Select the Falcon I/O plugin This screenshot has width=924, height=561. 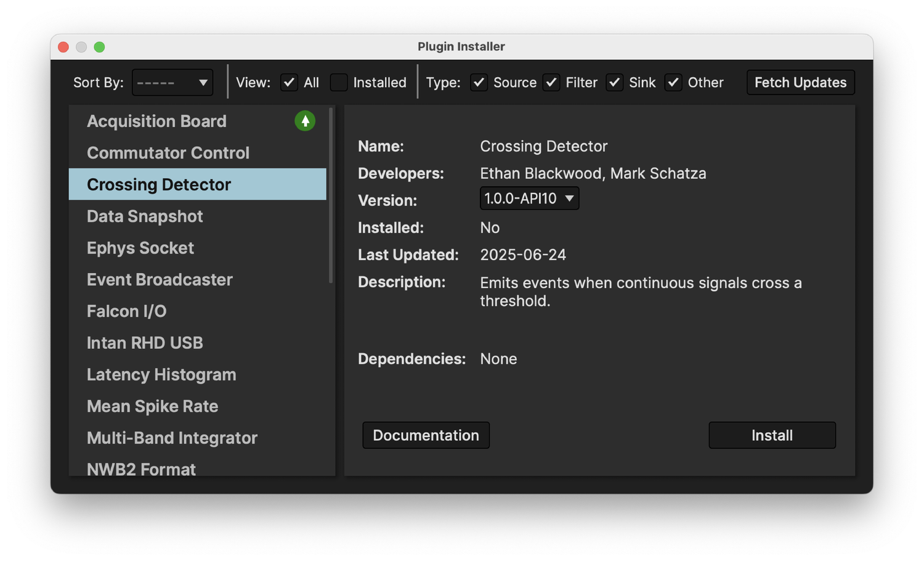pyautogui.click(x=127, y=311)
